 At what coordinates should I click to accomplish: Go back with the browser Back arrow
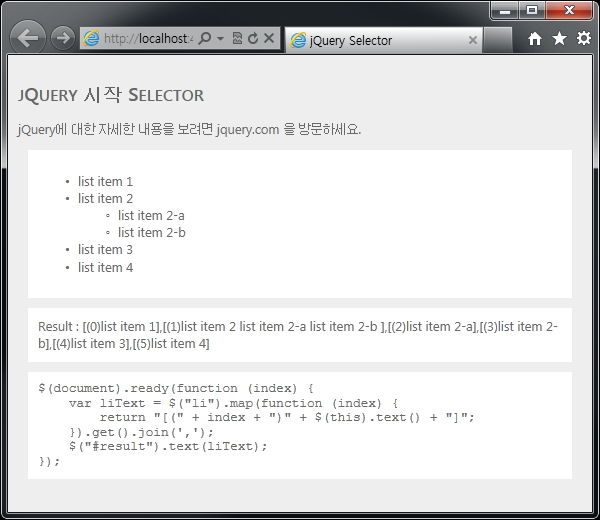28,38
